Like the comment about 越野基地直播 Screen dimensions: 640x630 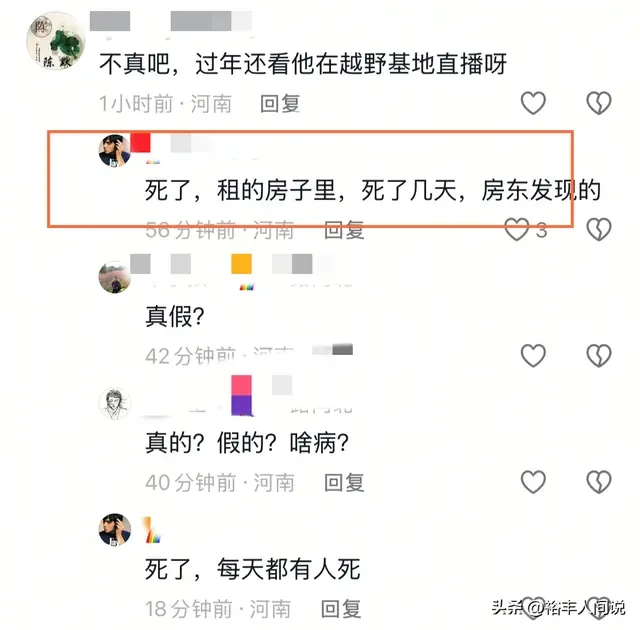coord(533,103)
